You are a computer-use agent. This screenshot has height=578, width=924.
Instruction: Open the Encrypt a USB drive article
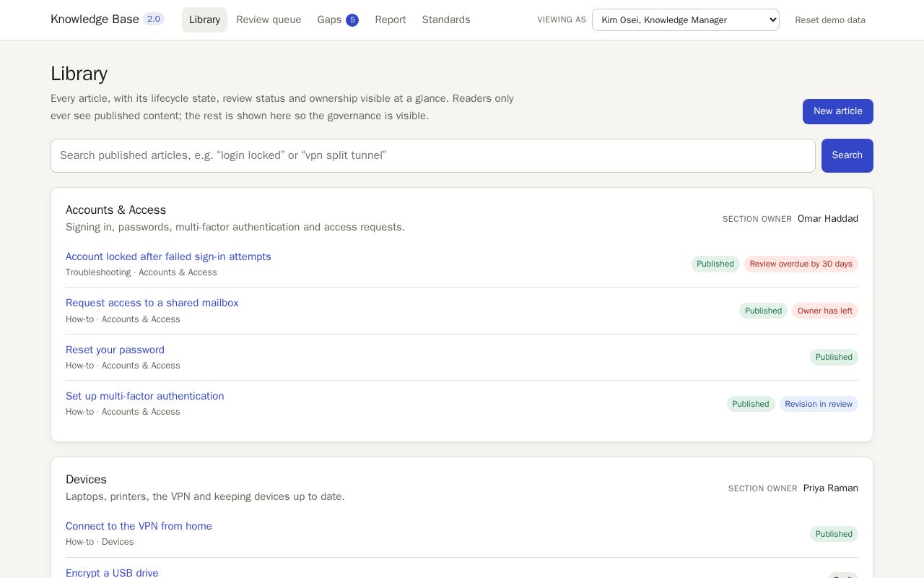[x=112, y=573]
